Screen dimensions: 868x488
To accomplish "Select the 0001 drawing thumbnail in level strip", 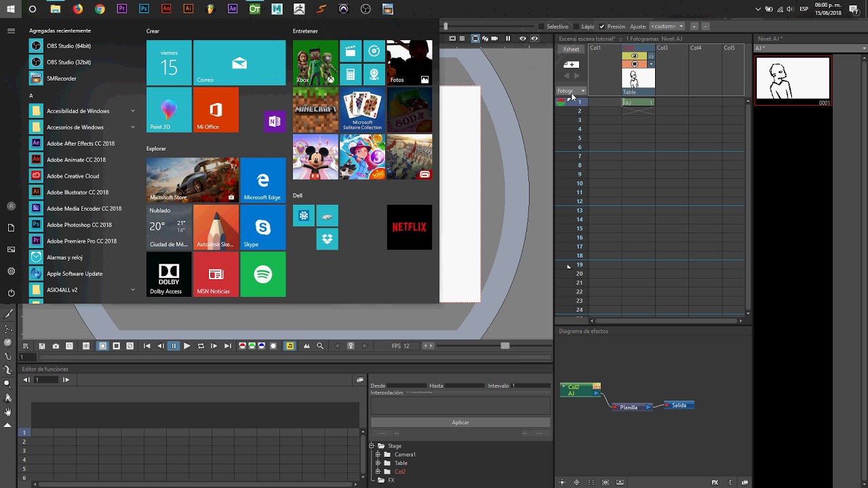I will click(x=793, y=81).
